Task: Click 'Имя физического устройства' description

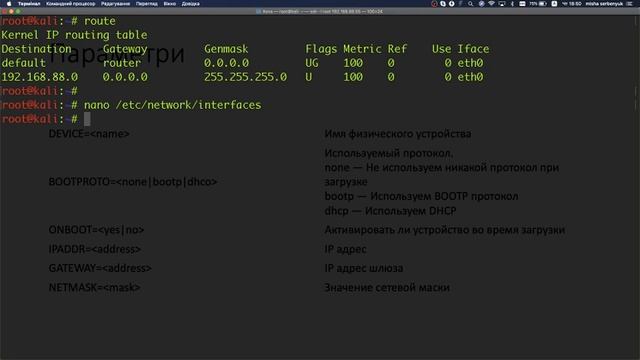Action: point(398,134)
